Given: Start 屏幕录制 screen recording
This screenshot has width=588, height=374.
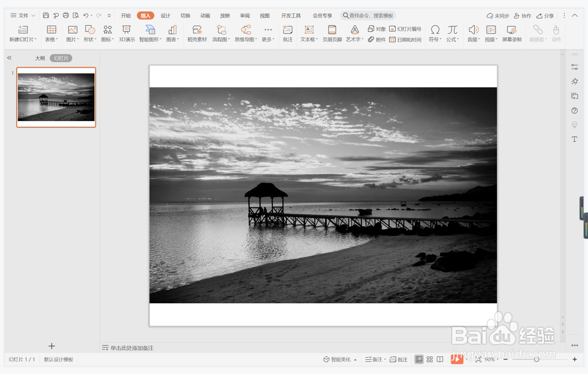Looking at the screenshot, I should tap(512, 34).
